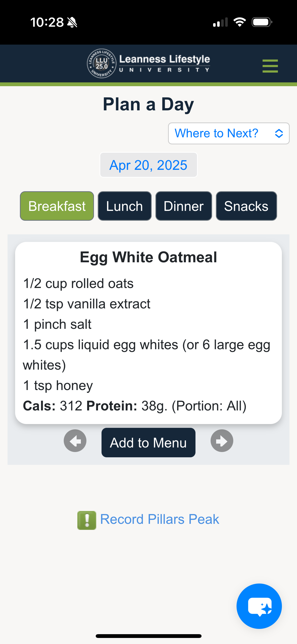Viewport: 297px width, 644px height.
Task: Tap the Wi-Fi status icon
Action: pos(240,22)
